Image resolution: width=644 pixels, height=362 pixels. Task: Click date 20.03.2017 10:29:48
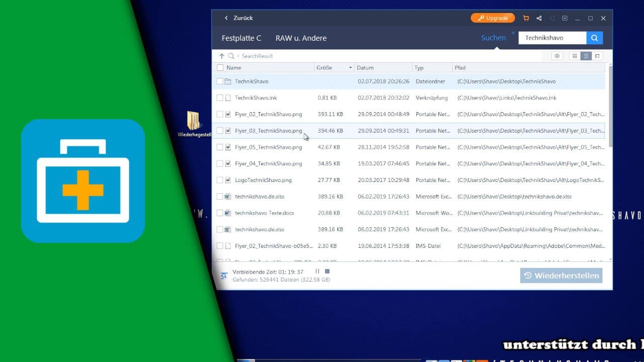[383, 180]
